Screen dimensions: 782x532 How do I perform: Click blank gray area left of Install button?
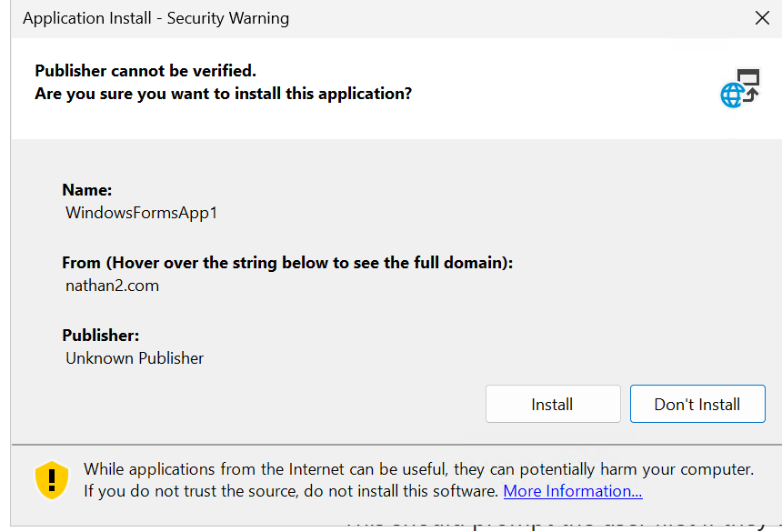[x=273, y=405]
